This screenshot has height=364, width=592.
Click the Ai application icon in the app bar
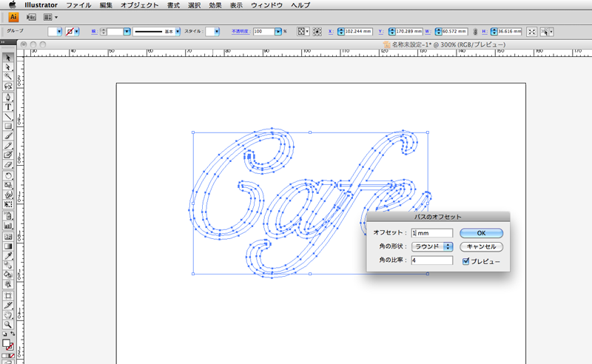coord(13,17)
